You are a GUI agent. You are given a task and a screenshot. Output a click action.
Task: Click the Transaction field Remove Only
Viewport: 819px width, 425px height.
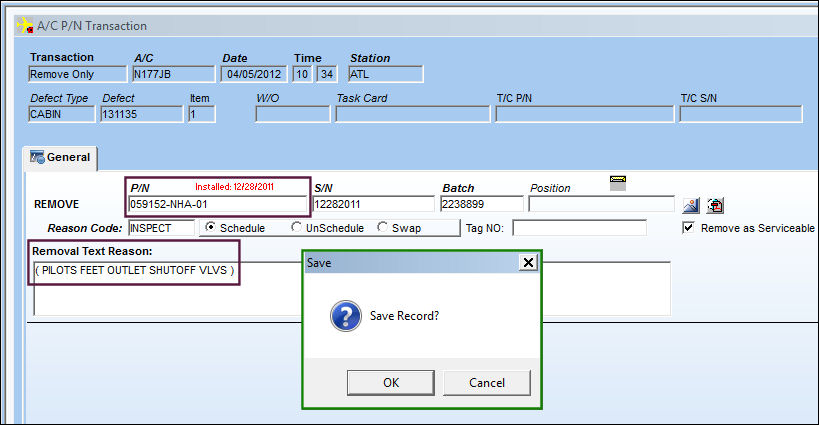coord(77,74)
